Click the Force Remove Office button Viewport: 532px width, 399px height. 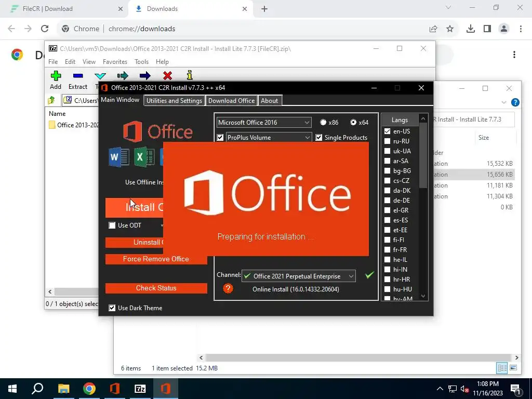[156, 259]
